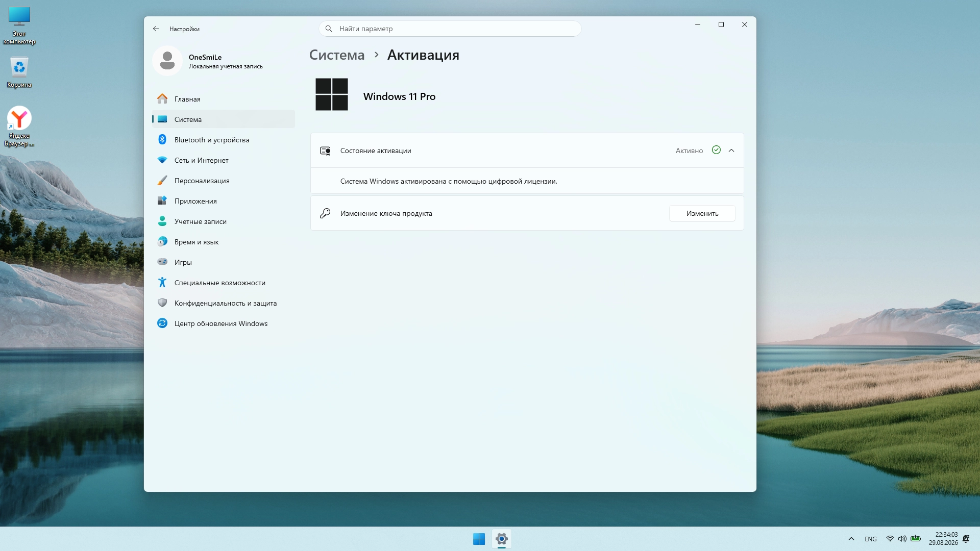Viewport: 980px width, 551px height.
Task: Click the network icon in system tray
Action: (x=890, y=539)
